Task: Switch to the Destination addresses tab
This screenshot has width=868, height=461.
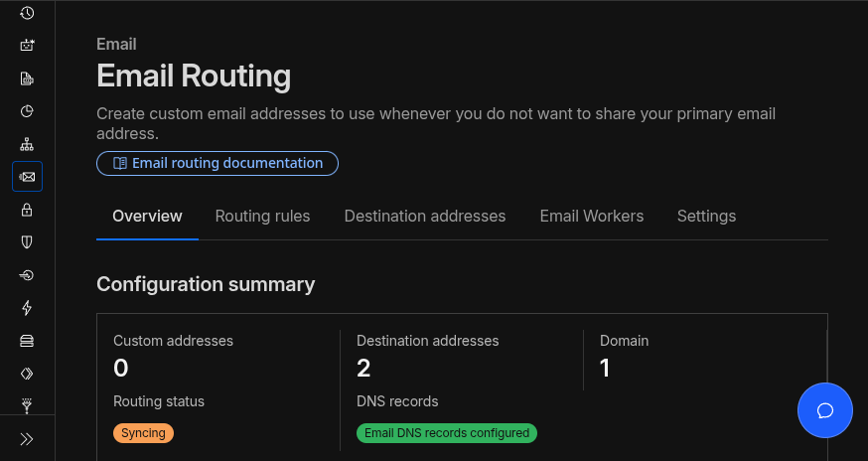Action: 424,216
